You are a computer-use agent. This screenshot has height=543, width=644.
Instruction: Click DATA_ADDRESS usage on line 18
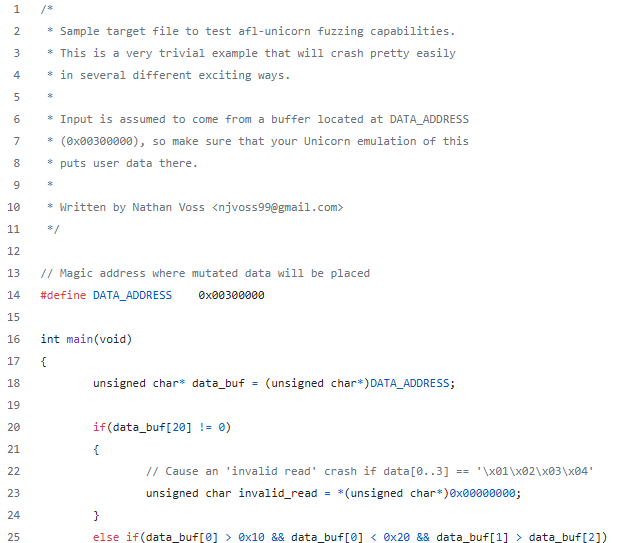[x=409, y=383]
